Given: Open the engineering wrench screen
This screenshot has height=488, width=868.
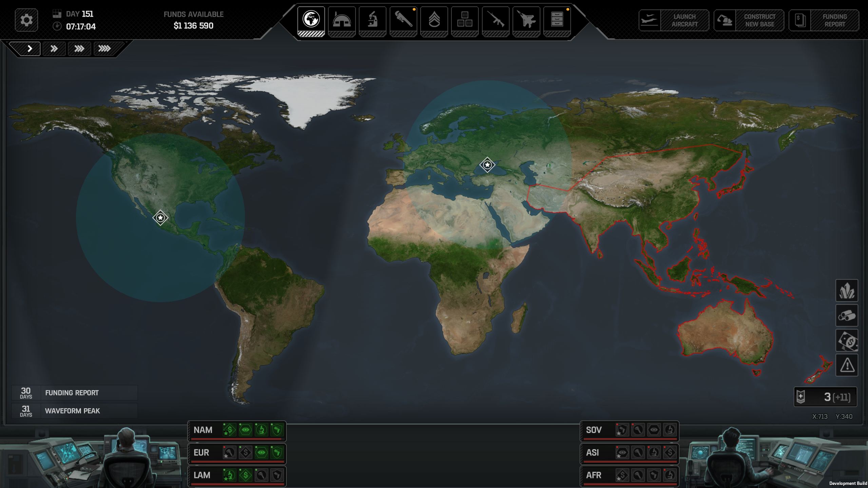Looking at the screenshot, I should point(403,20).
